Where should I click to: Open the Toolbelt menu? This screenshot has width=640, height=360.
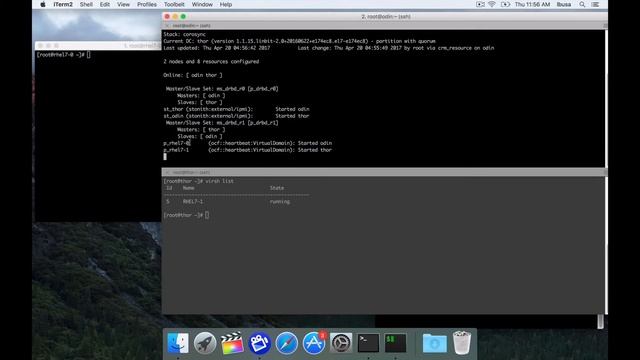(174, 4)
